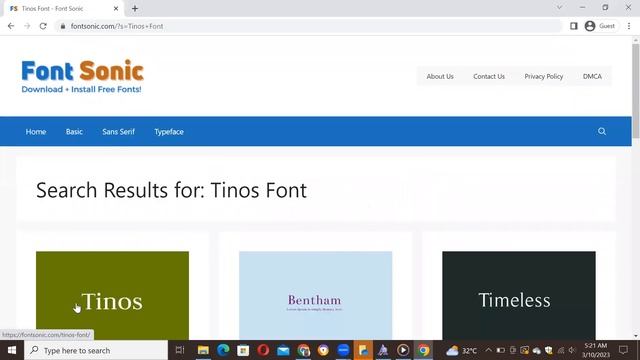The width and height of the screenshot is (640, 360).
Task: Open the Sans Serif menu category
Action: coord(118,132)
